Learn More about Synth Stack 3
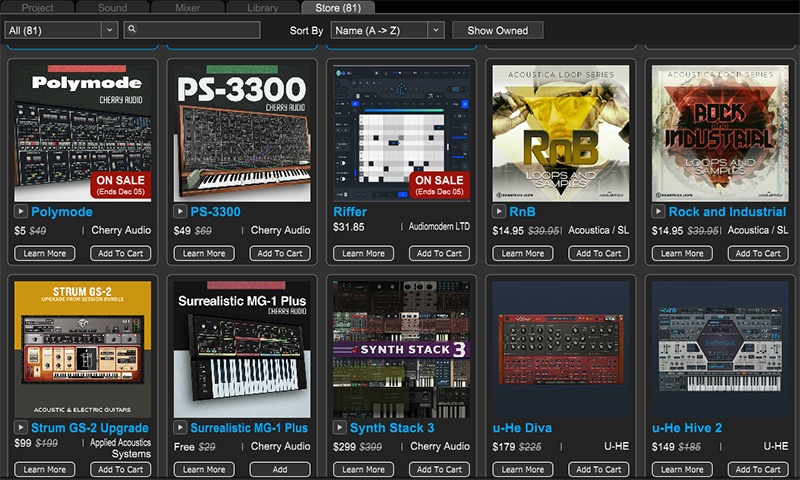This screenshot has height=480, width=800. (x=363, y=469)
